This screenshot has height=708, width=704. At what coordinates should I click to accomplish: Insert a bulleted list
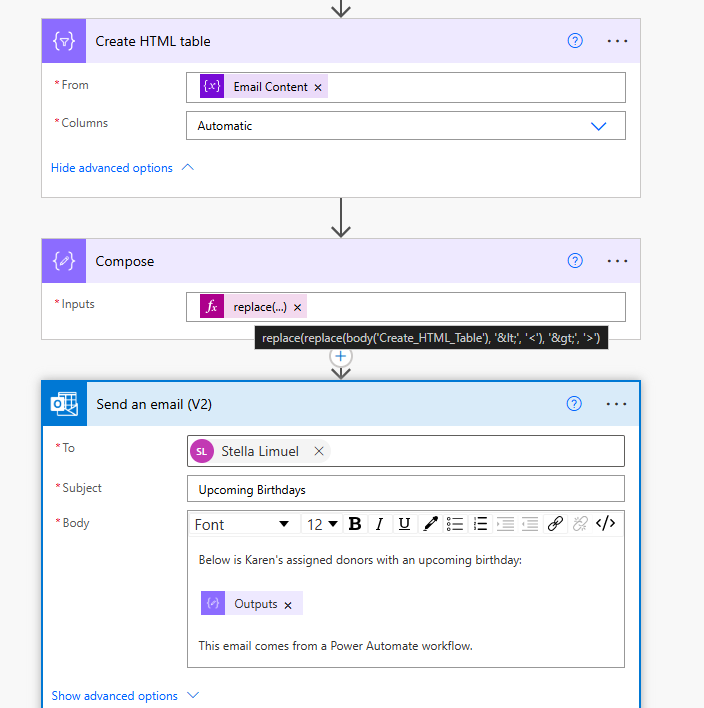(455, 524)
